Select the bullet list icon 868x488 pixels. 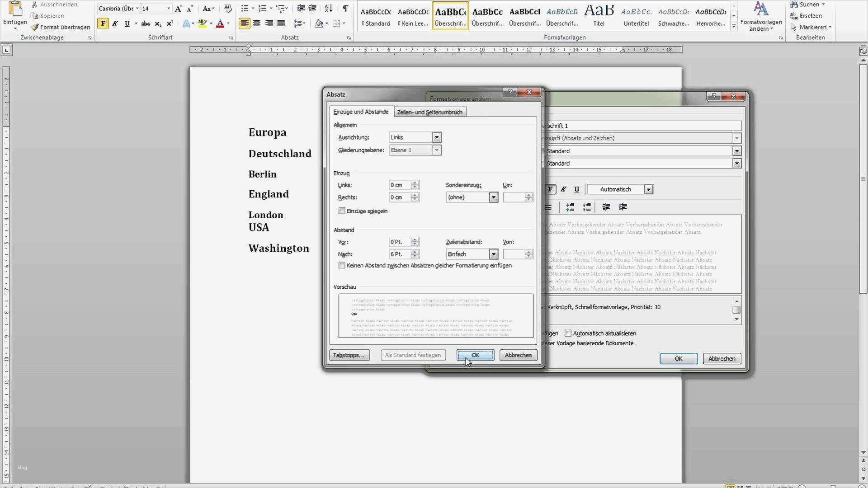click(x=244, y=8)
